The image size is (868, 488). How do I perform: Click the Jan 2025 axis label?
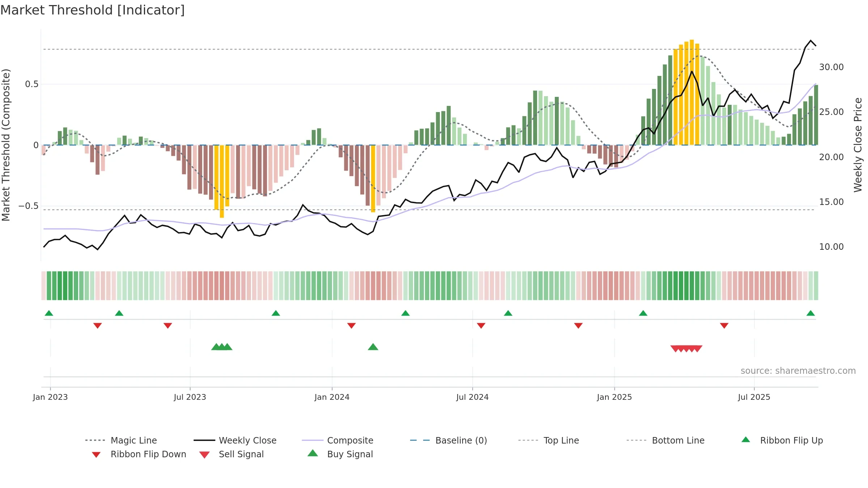pyautogui.click(x=614, y=397)
